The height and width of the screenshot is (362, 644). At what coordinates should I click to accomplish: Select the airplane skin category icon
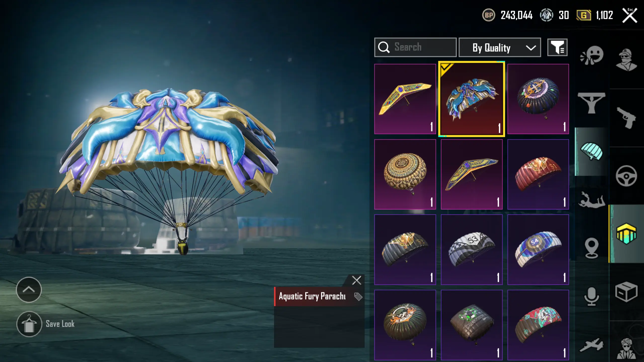(592, 345)
